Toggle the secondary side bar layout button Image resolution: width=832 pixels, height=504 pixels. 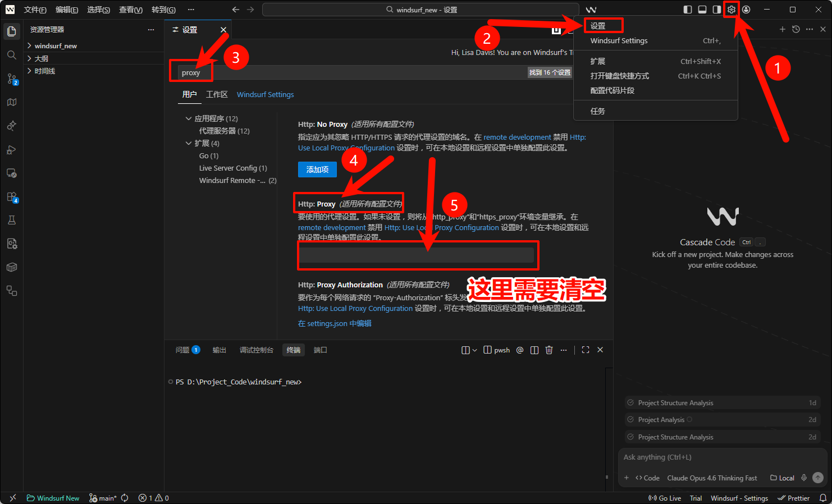pos(716,10)
